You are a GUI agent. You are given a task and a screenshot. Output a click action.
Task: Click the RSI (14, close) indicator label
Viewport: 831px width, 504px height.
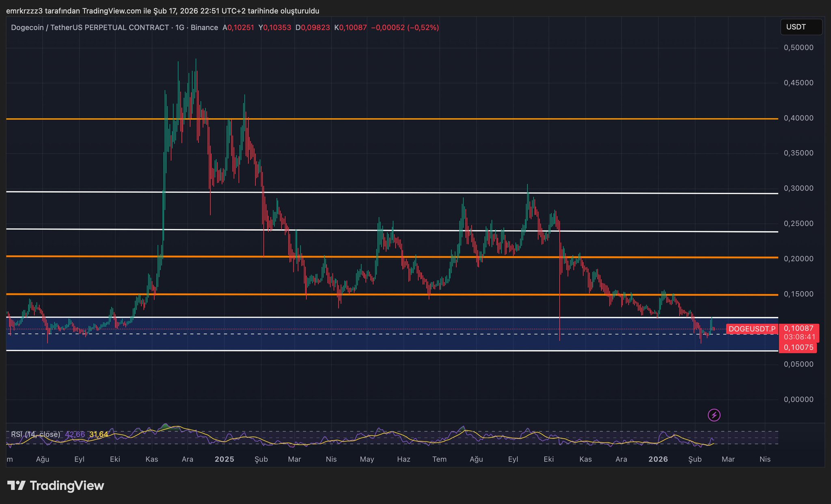click(35, 434)
